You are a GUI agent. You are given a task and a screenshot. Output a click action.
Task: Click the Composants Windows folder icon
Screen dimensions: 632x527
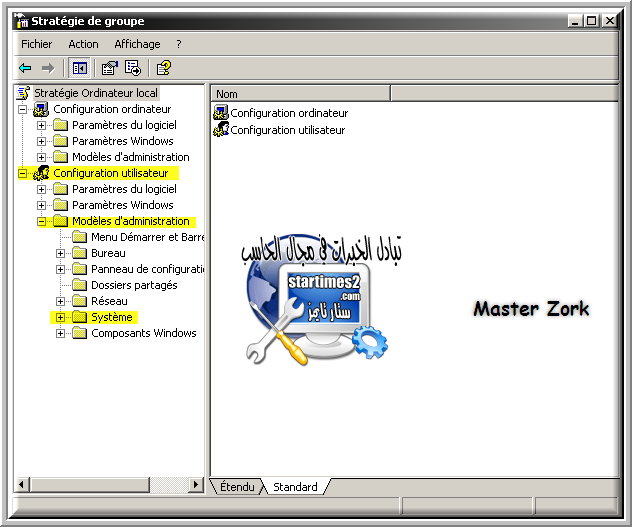coord(79,333)
